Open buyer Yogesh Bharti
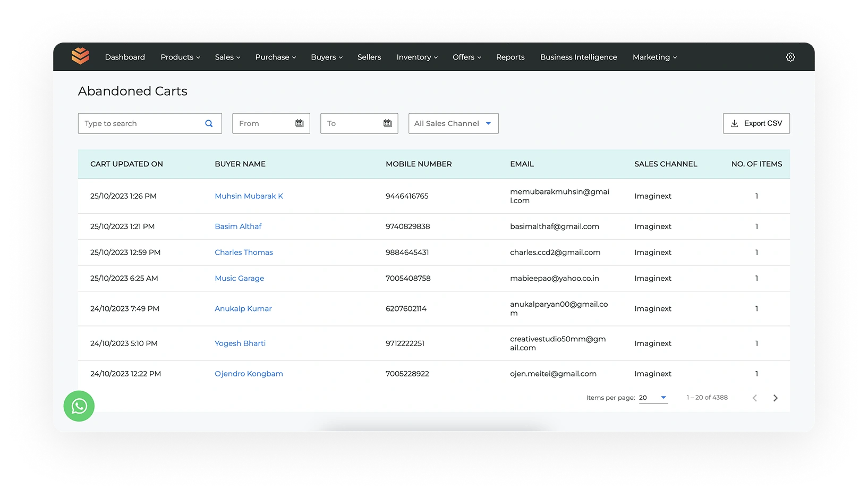Viewport: 868px width, 496px height. click(240, 343)
